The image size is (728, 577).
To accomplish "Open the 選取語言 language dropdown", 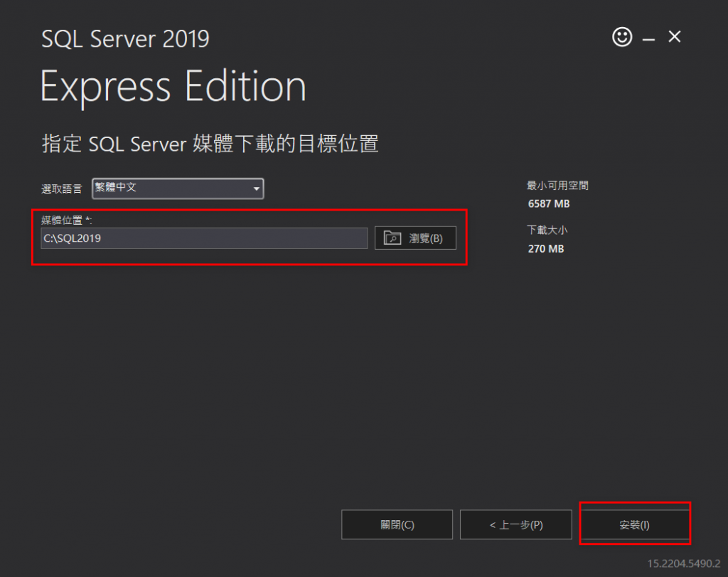I will coord(178,189).
